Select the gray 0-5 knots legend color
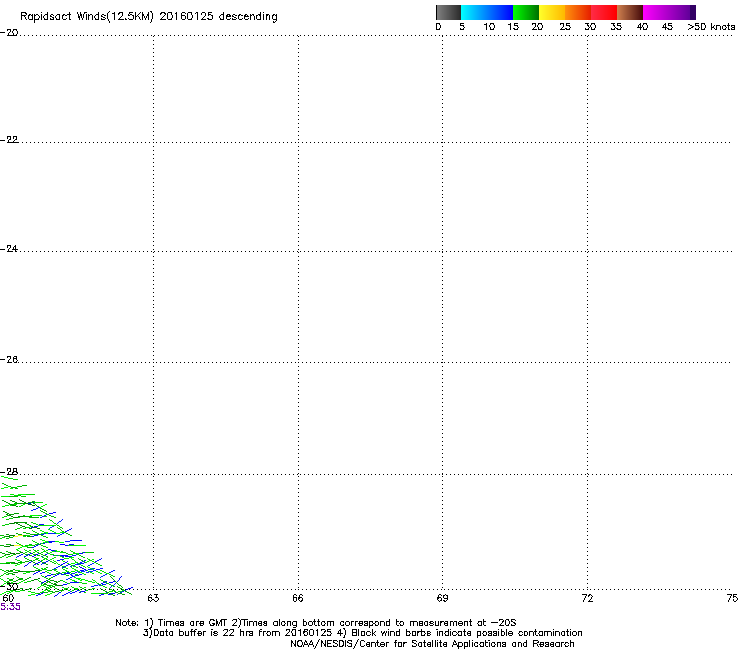This screenshot has height=650, width=740. tap(448, 12)
